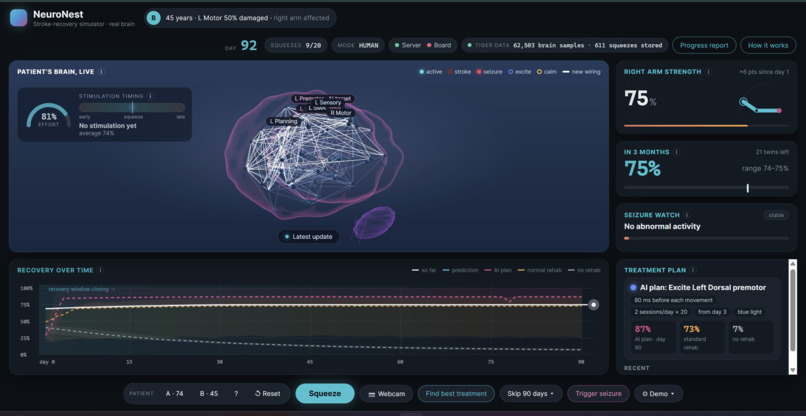Click the 'stable' seizure status badge

[776, 215]
